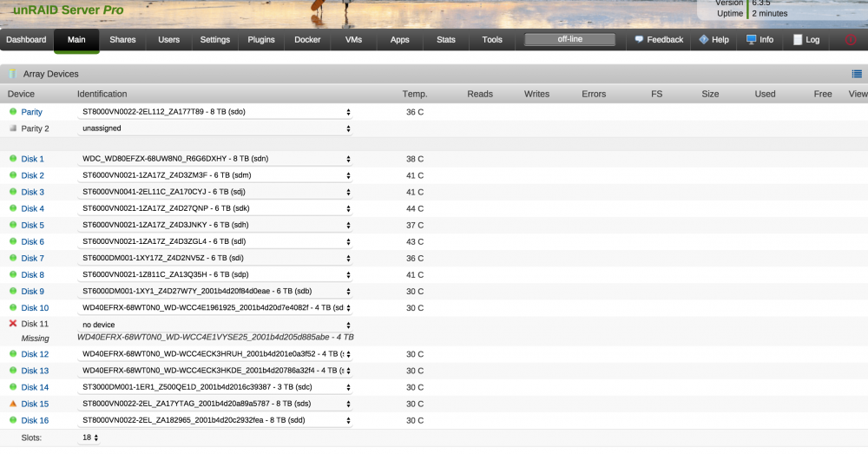This screenshot has height=454, width=868.
Task: Change the Slots count selector
Action: pyautogui.click(x=89, y=438)
